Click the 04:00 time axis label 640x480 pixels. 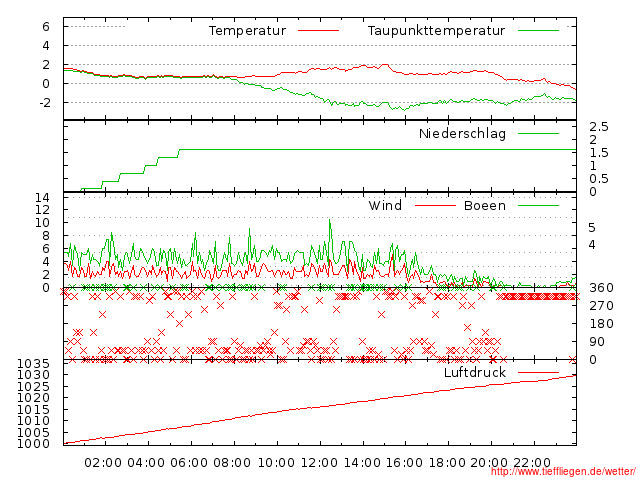click(146, 463)
